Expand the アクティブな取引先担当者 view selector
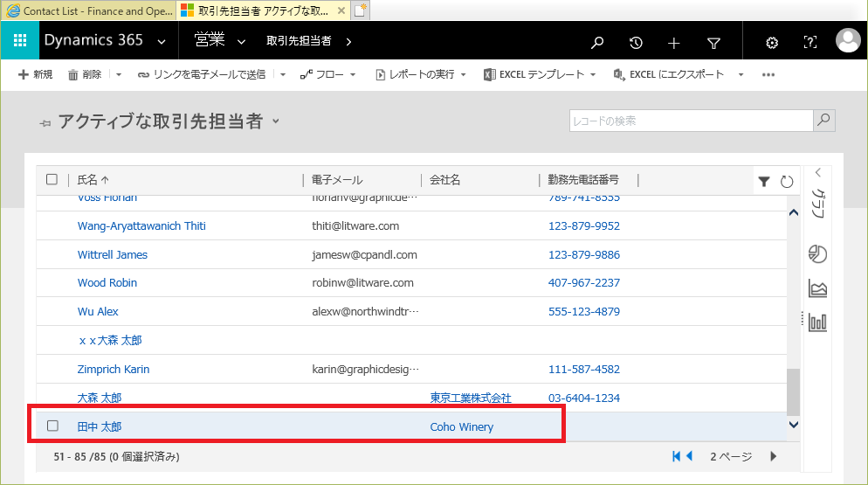Viewport: 868px width, 485px height. pos(276,121)
